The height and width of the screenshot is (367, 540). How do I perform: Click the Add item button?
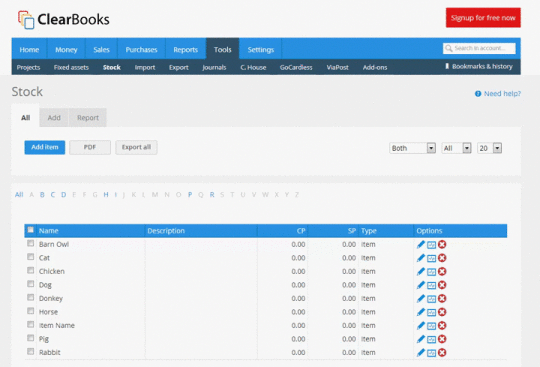pos(45,147)
